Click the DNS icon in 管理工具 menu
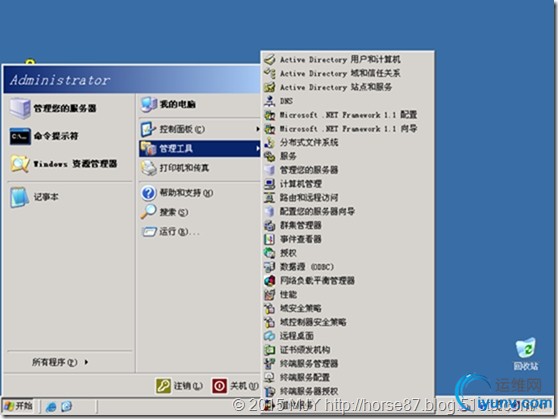558x419 pixels. 270,101
